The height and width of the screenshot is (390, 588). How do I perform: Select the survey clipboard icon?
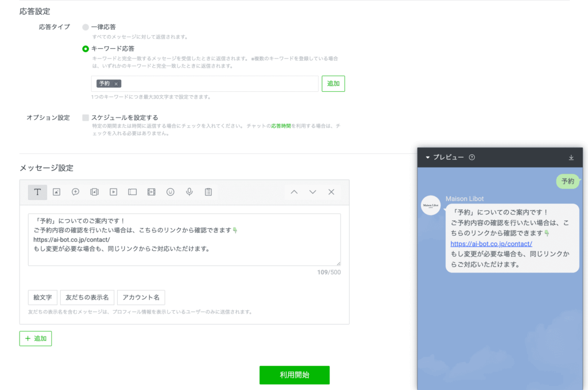[x=208, y=192]
